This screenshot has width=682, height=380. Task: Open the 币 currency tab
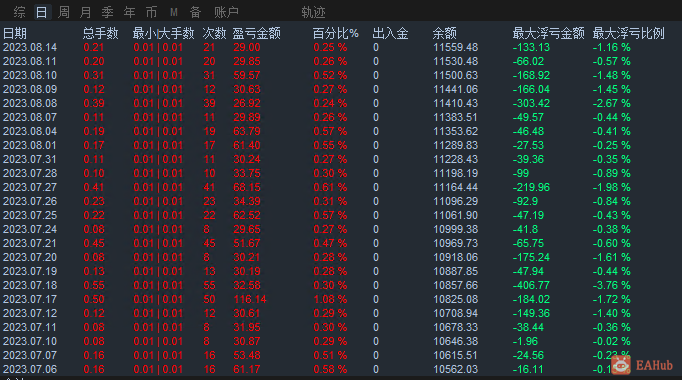point(151,12)
